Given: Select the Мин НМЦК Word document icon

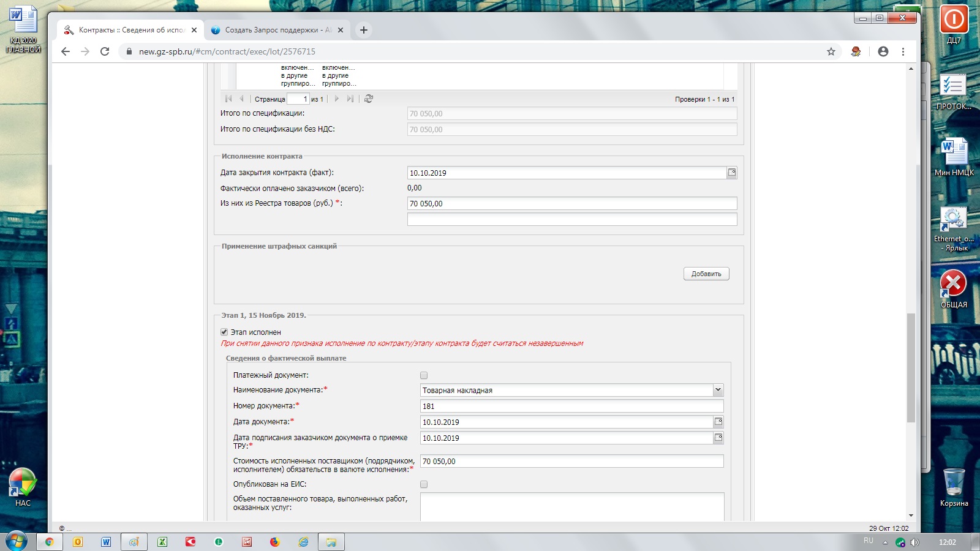Looking at the screenshot, I should pyautogui.click(x=954, y=157).
